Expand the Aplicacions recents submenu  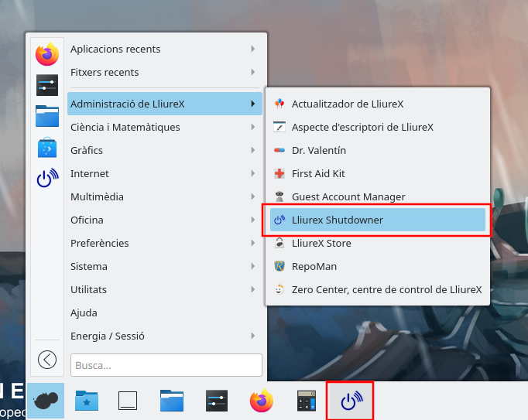click(164, 49)
